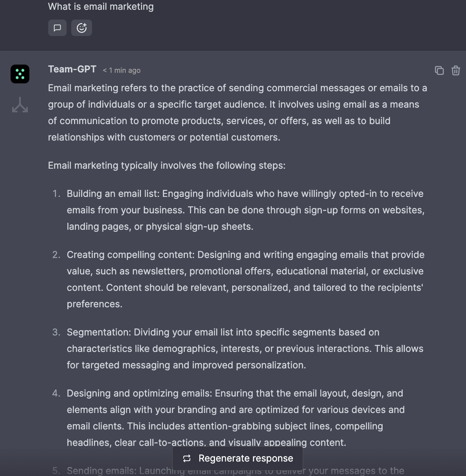
Task: Select the "Segmentation" list item
Action: click(x=245, y=348)
